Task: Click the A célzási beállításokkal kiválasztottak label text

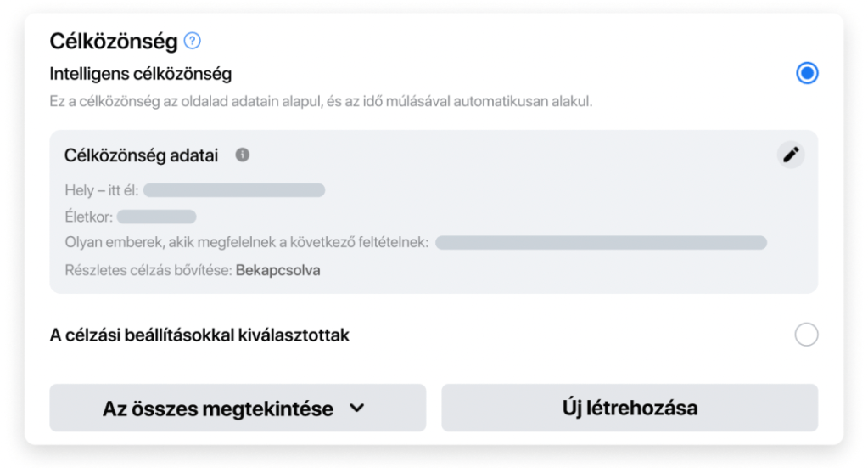Action: 199,335
